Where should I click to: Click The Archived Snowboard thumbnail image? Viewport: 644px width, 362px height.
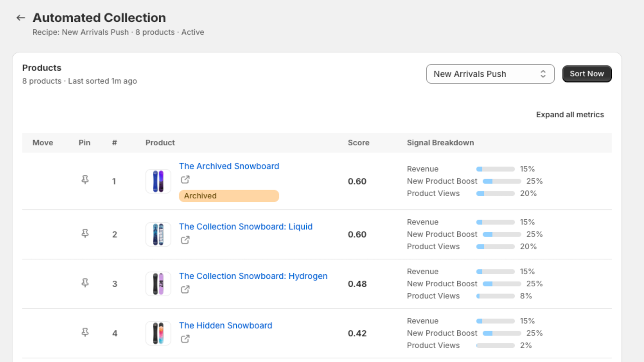click(158, 181)
